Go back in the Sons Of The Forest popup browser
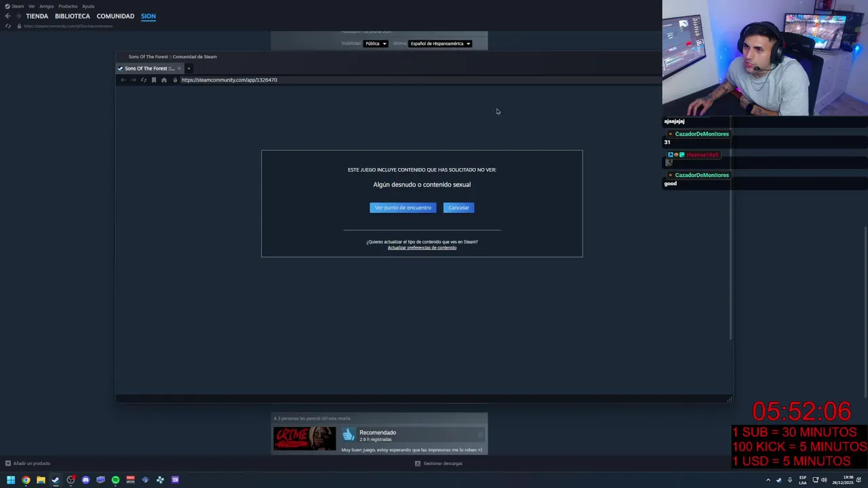This screenshot has width=868, height=488. pyautogui.click(x=123, y=80)
